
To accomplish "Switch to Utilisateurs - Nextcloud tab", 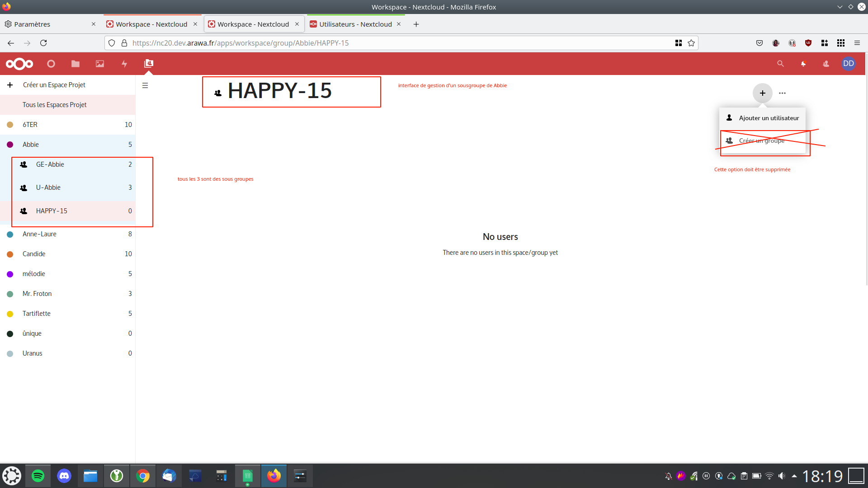I will point(355,24).
